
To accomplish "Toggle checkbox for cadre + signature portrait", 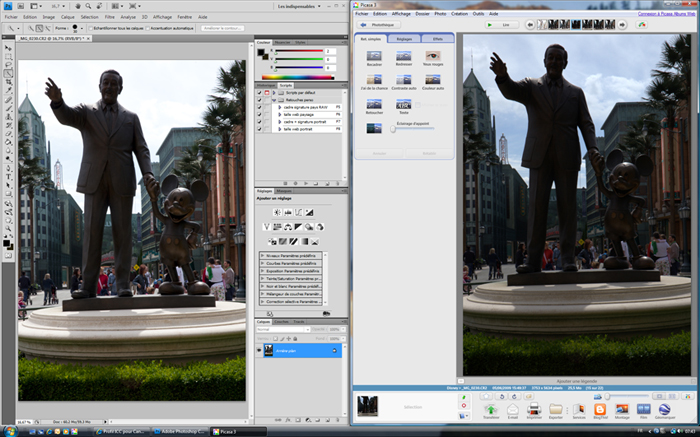I will (x=259, y=122).
